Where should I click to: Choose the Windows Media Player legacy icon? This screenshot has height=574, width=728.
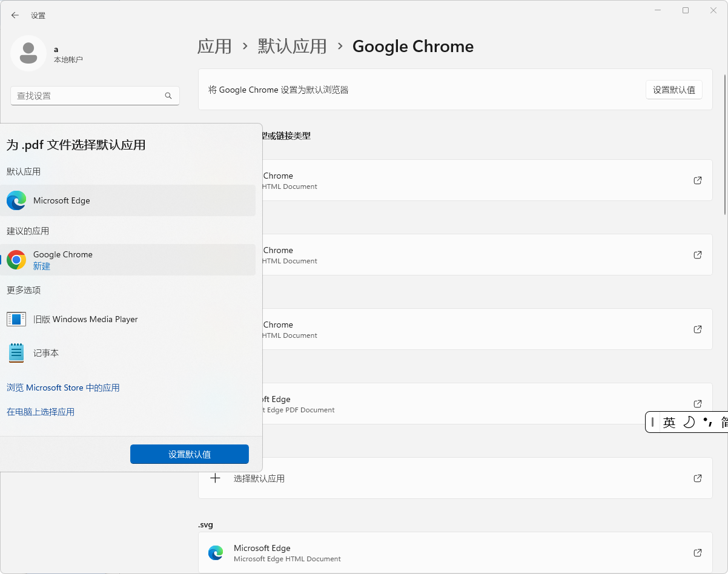point(16,319)
